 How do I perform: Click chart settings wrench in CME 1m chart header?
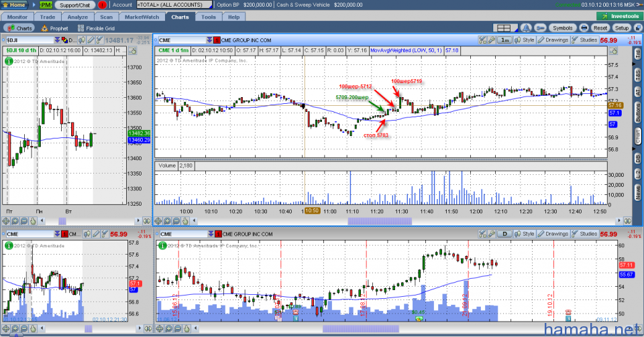click(491, 40)
